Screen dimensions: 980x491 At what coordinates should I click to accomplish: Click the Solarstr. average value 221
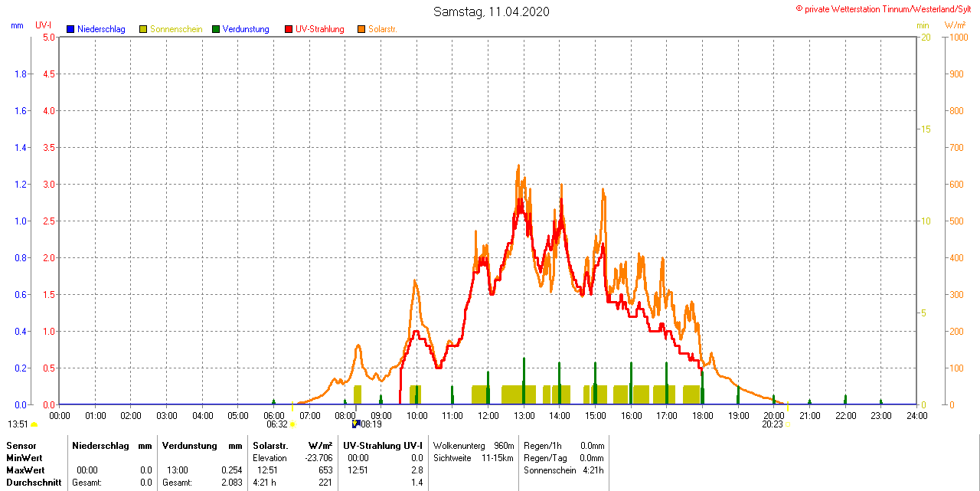click(325, 483)
